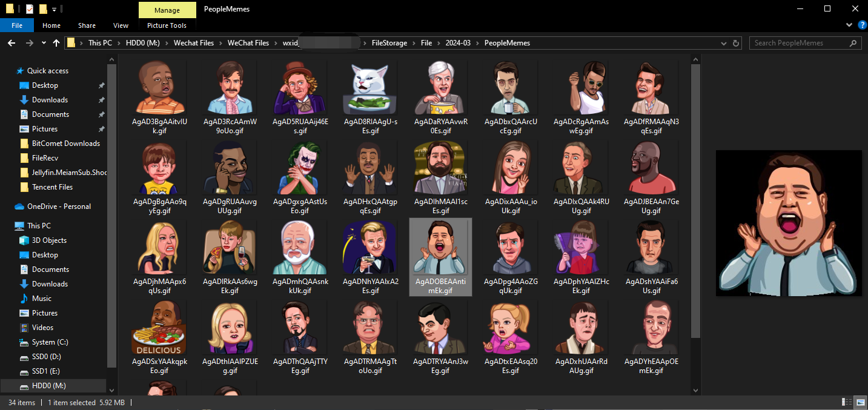Select Quick access in navigation pane
The width and height of the screenshot is (868, 410).
(47, 71)
